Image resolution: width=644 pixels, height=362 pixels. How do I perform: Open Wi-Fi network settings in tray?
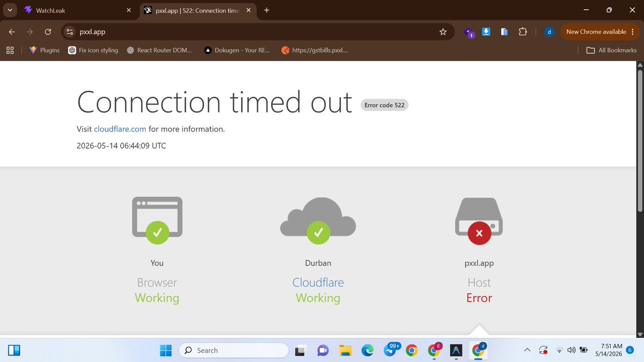pos(560,350)
